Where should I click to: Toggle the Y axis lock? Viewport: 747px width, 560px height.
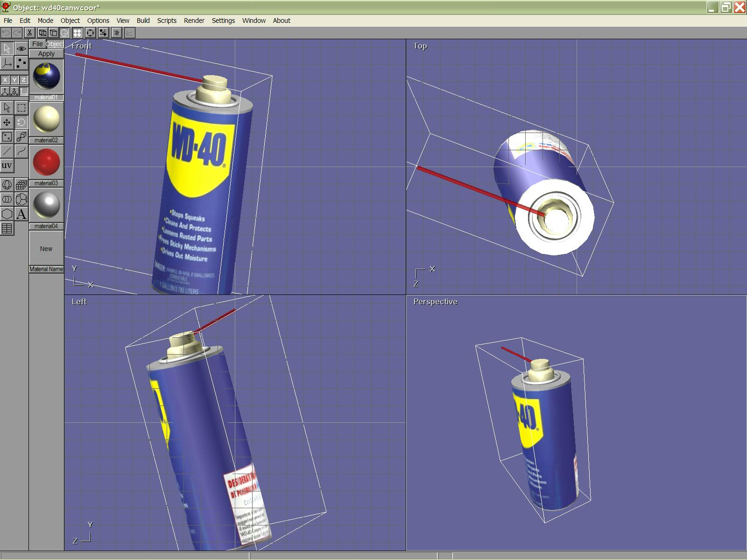pos(14,80)
